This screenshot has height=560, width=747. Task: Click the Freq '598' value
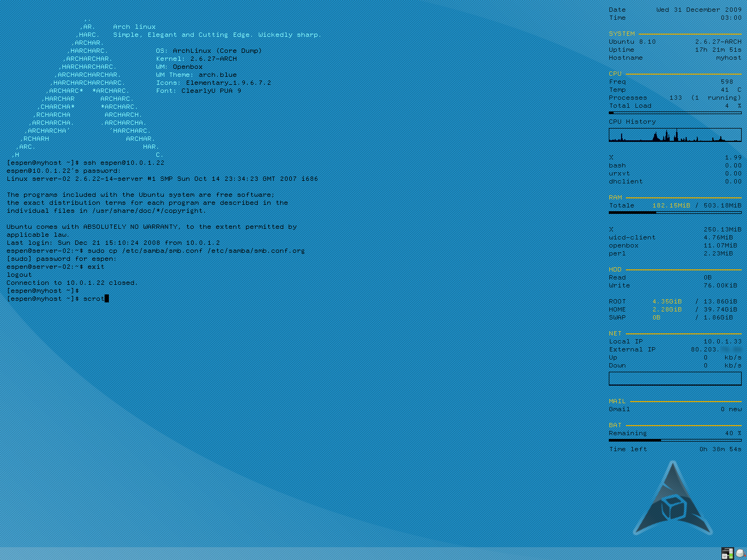pos(727,82)
